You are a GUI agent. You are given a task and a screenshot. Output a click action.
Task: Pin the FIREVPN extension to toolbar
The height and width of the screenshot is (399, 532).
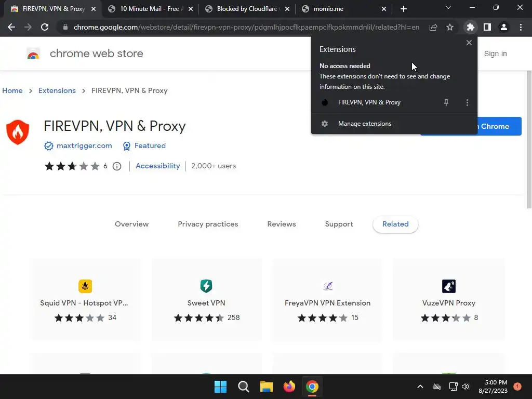pos(446,102)
